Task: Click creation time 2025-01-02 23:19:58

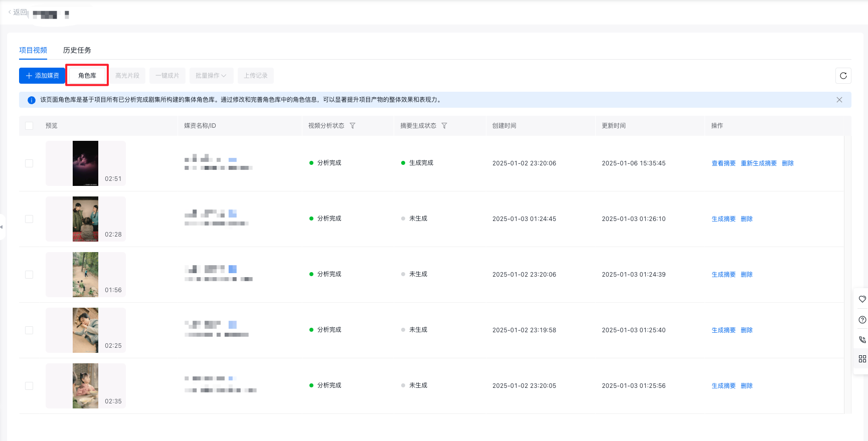Action: [524, 330]
